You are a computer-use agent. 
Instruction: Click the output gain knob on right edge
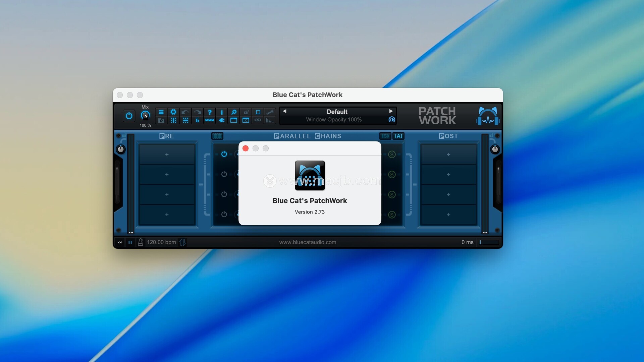coord(495,149)
